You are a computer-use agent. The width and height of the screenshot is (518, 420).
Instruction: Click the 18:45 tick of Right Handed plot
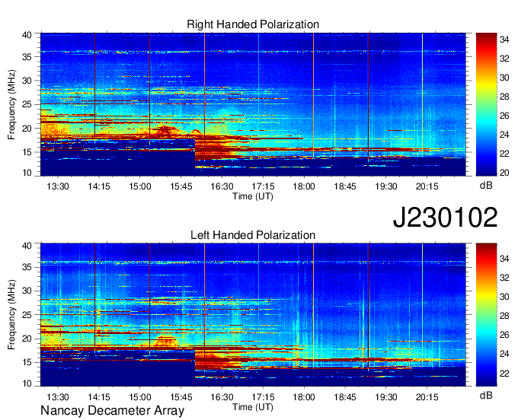[345, 186]
